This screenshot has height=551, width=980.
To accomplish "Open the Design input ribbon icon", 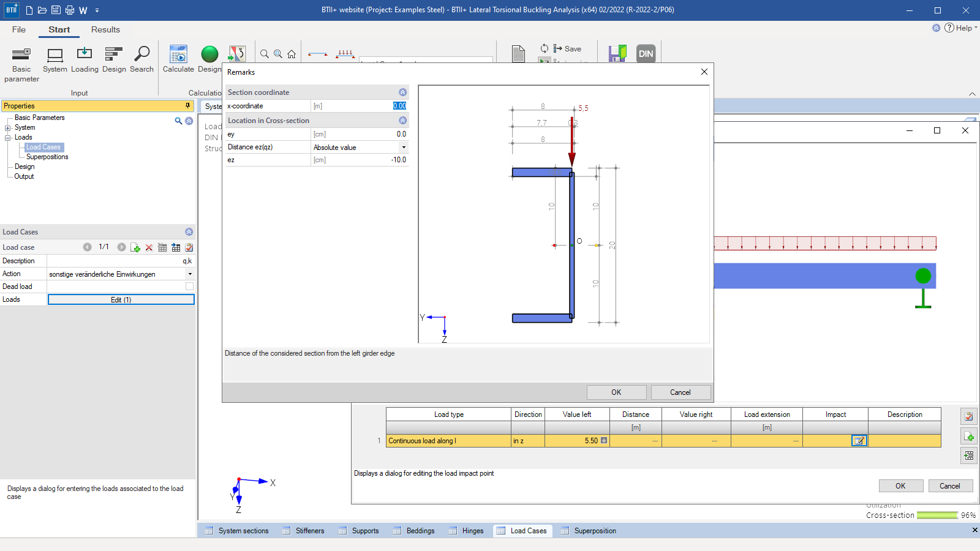I will 114,60.
